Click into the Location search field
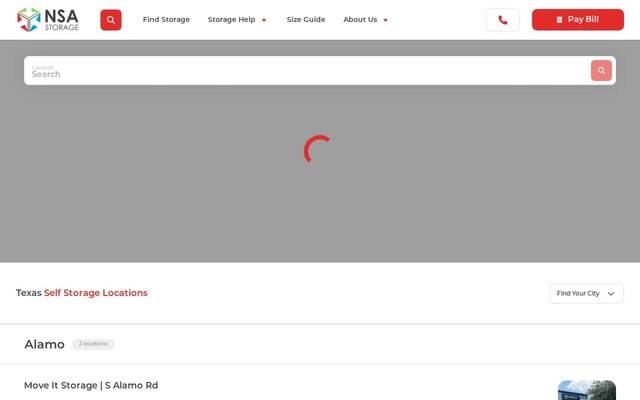This screenshot has height=400, width=640. point(307,71)
